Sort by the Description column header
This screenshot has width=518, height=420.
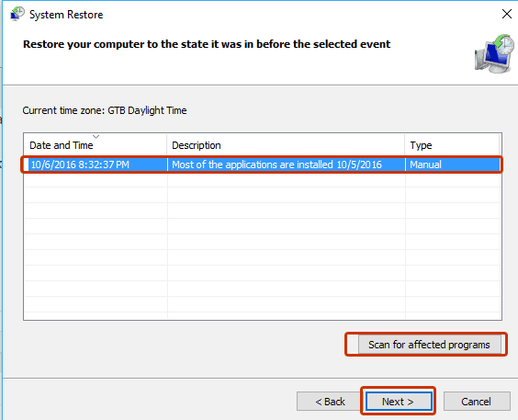point(286,144)
